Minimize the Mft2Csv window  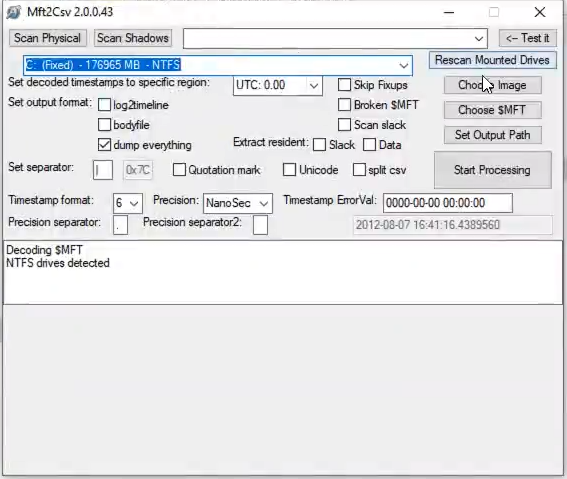click(x=449, y=13)
